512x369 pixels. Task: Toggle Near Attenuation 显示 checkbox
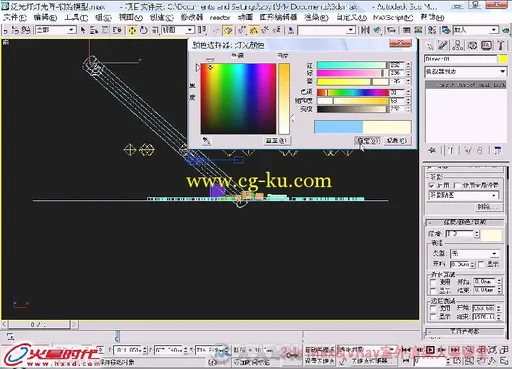[433, 291]
